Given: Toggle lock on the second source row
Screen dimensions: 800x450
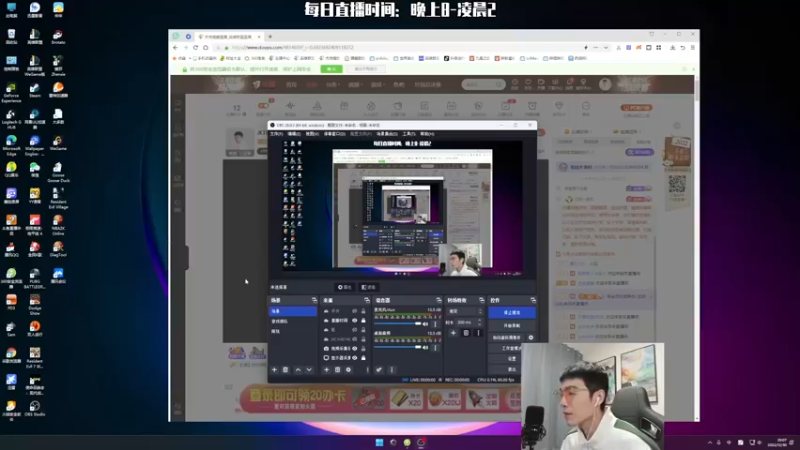Looking at the screenshot, I should (363, 320).
